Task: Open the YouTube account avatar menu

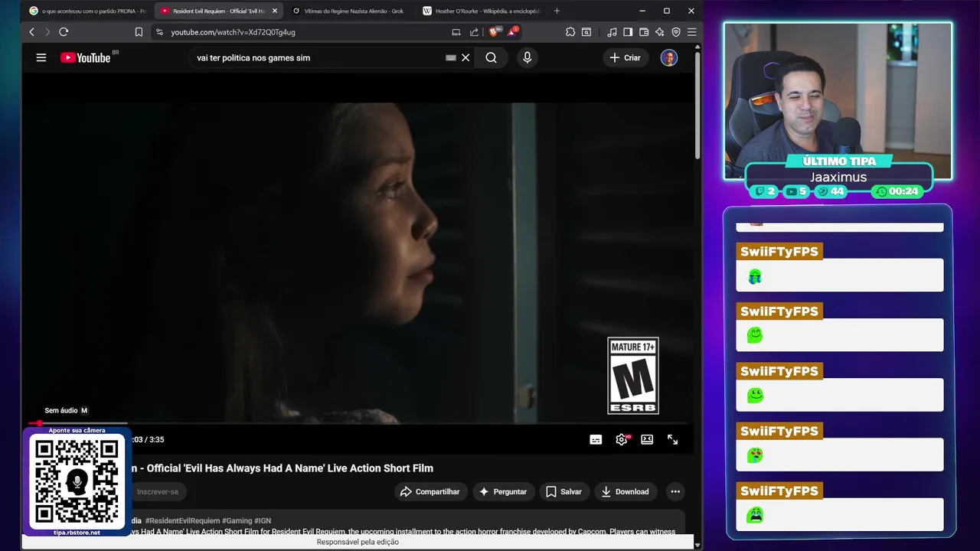Action: pos(669,57)
